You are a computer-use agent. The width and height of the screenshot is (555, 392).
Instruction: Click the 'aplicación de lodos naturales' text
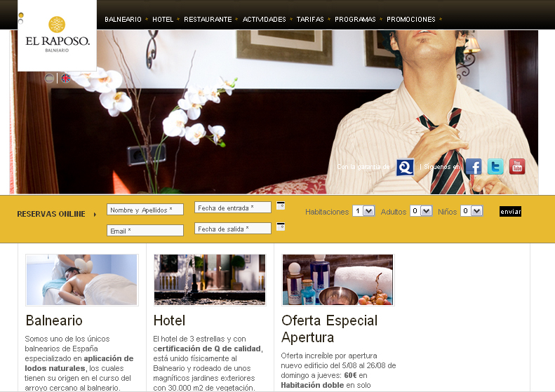[x=79, y=363]
